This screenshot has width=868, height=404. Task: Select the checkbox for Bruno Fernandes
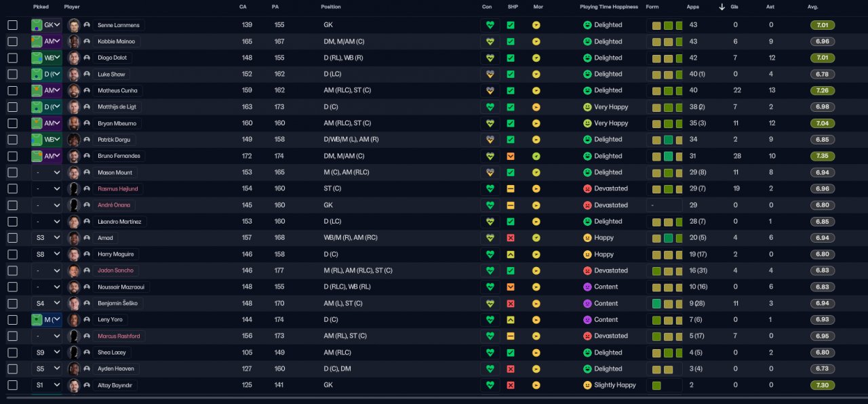pos(12,156)
